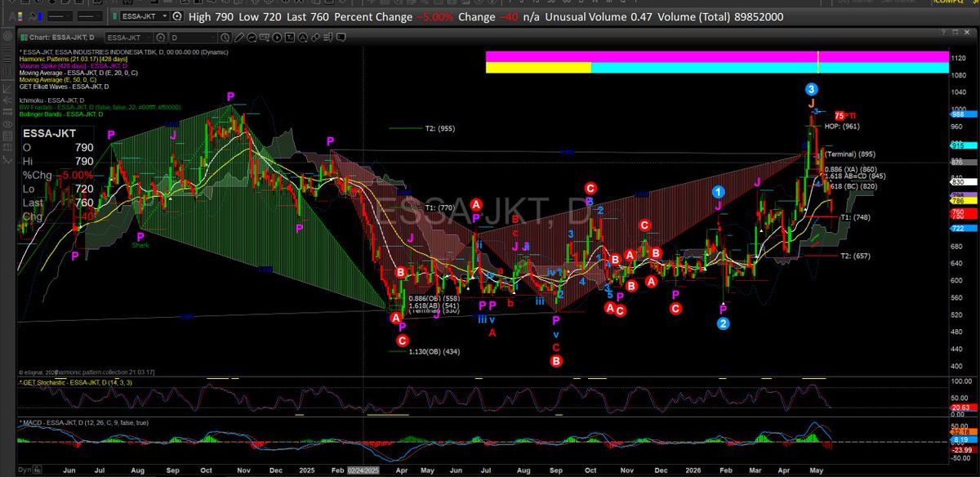Click the font A icon in top bar
Image resolution: width=980 pixels, height=477 pixels.
tap(11, 17)
